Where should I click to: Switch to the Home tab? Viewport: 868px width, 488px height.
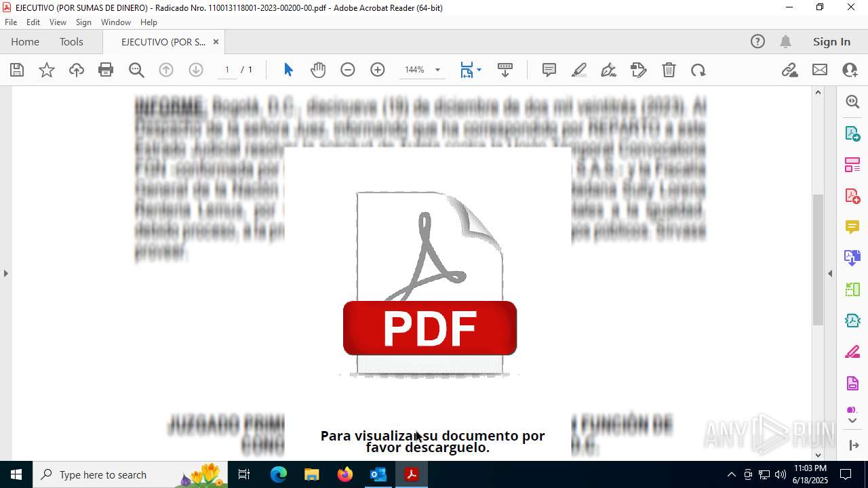25,41
